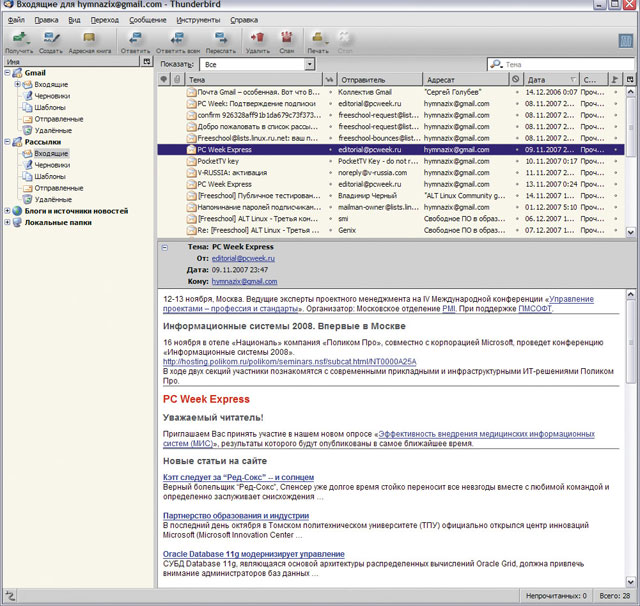The height and width of the screenshot is (606, 640).
Task: Open the Инструменты menu
Action: click(x=198, y=20)
